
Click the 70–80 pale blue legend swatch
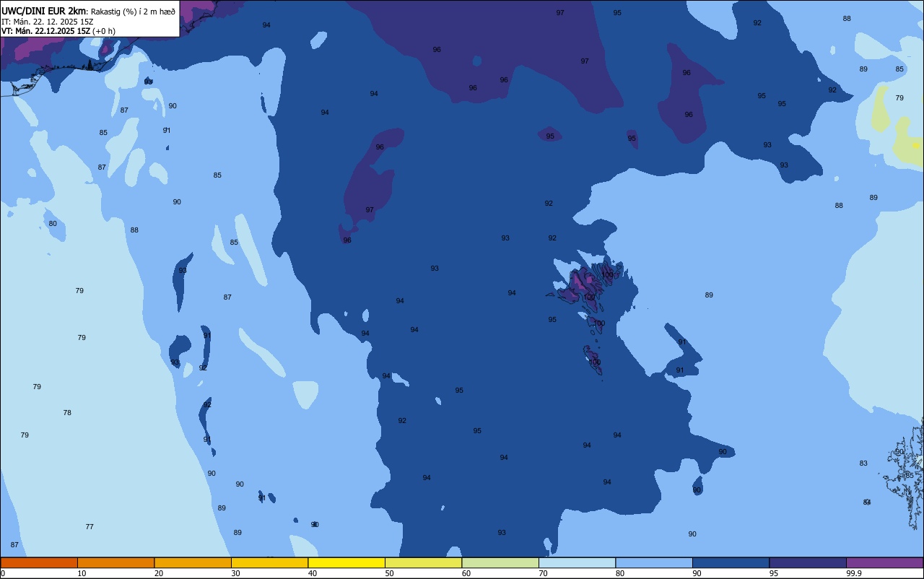coord(577,562)
